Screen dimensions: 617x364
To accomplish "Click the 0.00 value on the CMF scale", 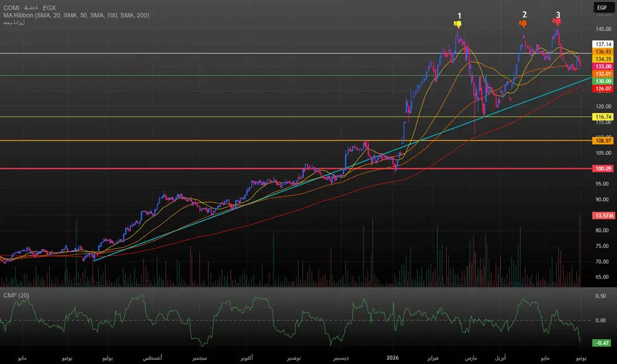I will [600, 320].
